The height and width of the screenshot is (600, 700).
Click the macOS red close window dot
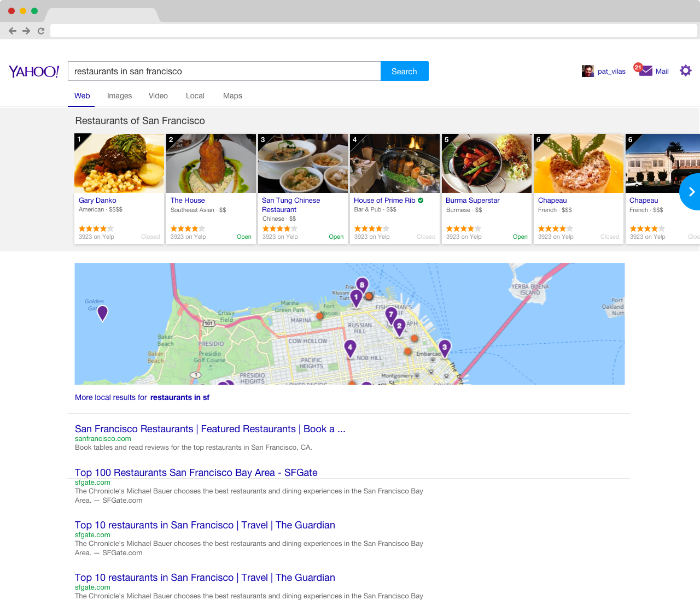(11, 11)
